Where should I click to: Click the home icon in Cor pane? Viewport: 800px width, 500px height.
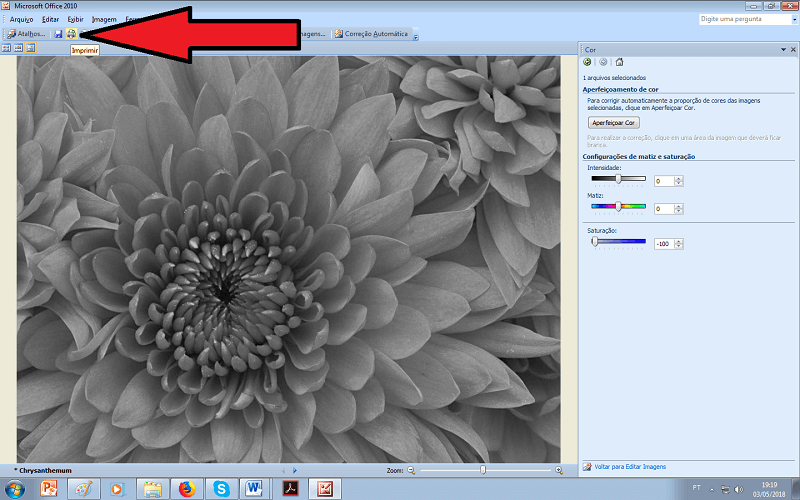point(619,62)
